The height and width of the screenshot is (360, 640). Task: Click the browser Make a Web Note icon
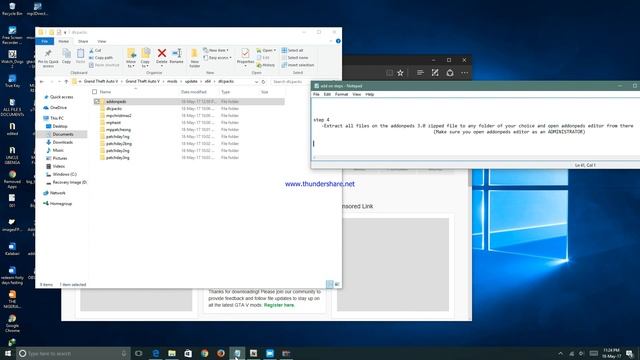[x=435, y=73]
